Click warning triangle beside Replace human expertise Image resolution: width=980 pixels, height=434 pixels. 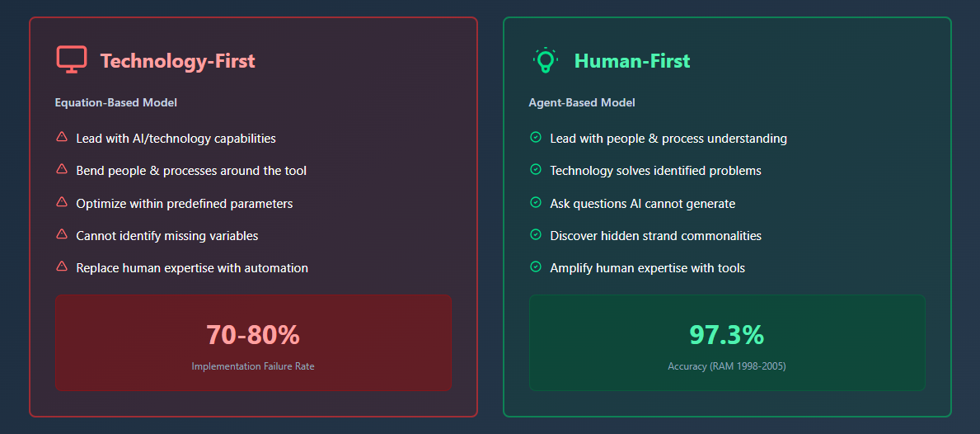62,267
